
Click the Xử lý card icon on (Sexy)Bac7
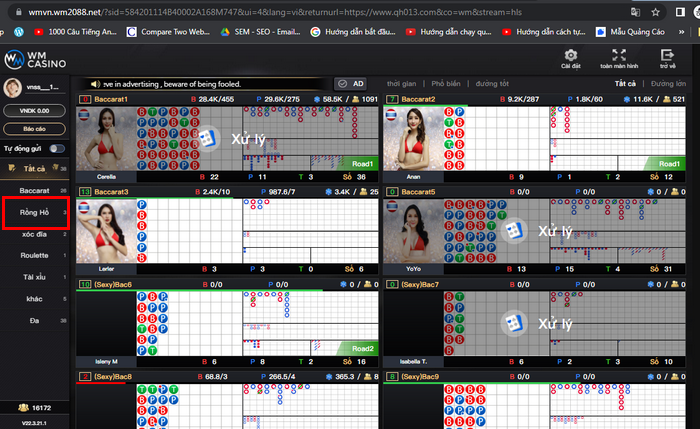pyautogui.click(x=514, y=323)
